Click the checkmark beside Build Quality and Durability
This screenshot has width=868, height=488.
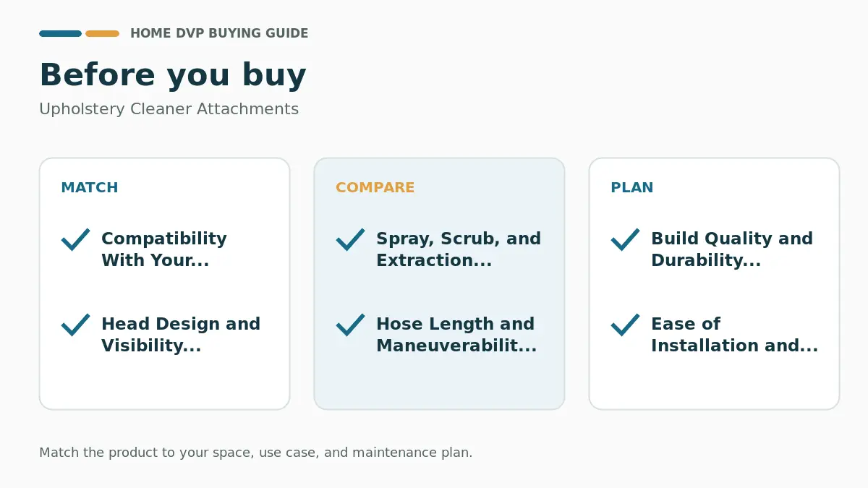point(626,239)
